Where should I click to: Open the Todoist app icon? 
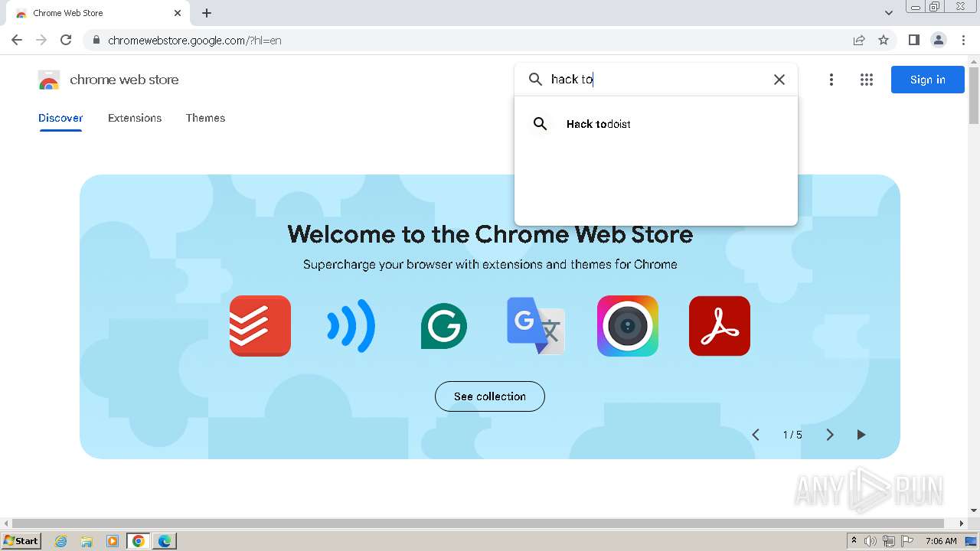(x=260, y=326)
